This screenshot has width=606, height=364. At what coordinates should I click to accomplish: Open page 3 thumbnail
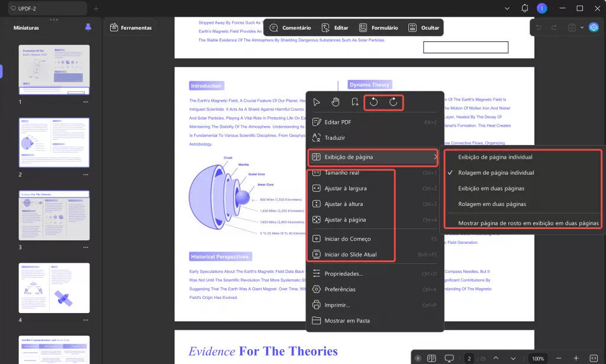coord(54,215)
